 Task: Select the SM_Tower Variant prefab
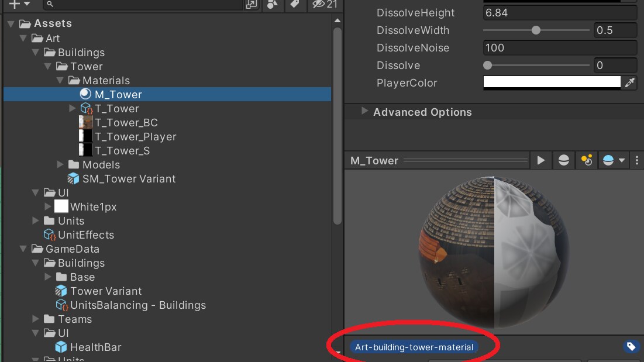pos(129,179)
